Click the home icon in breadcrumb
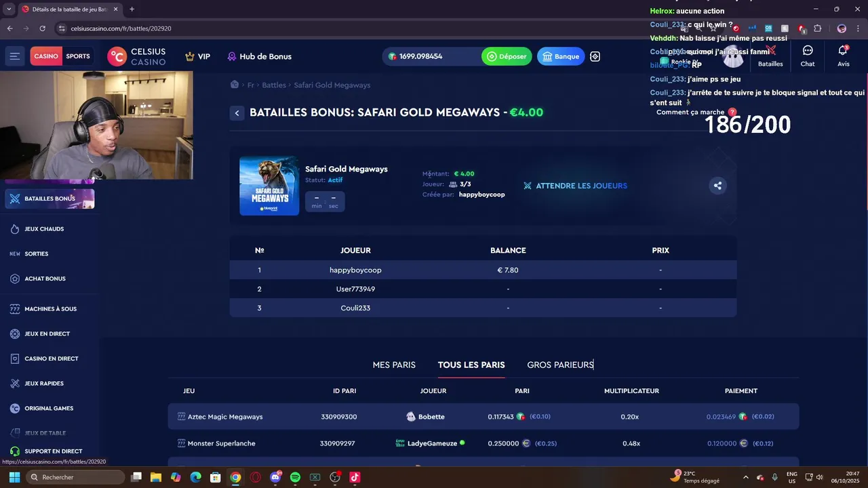The width and height of the screenshot is (868, 488). (235, 85)
